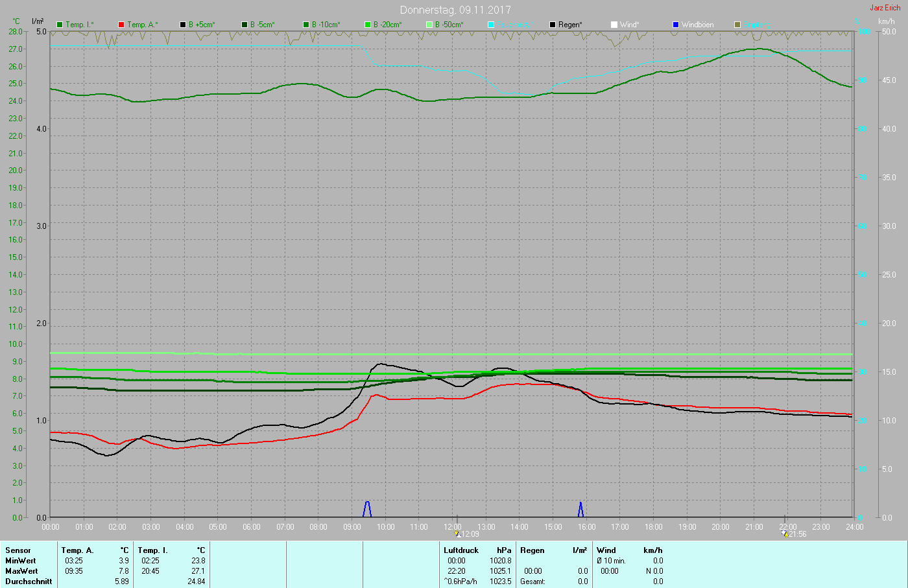Click the minimum time value 02:25

[150, 561]
